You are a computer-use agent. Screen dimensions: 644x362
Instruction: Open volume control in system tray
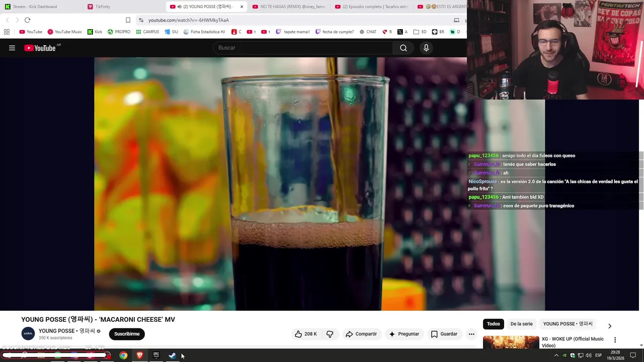coord(588,355)
